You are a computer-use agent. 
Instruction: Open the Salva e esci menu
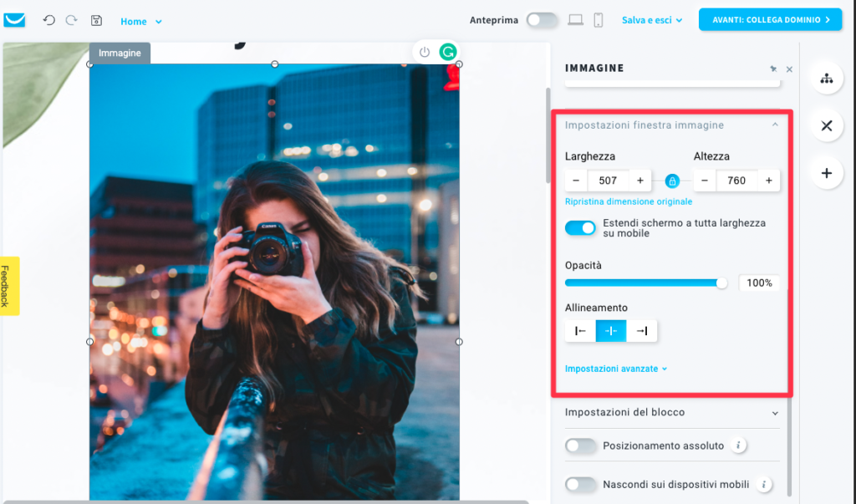[652, 20]
